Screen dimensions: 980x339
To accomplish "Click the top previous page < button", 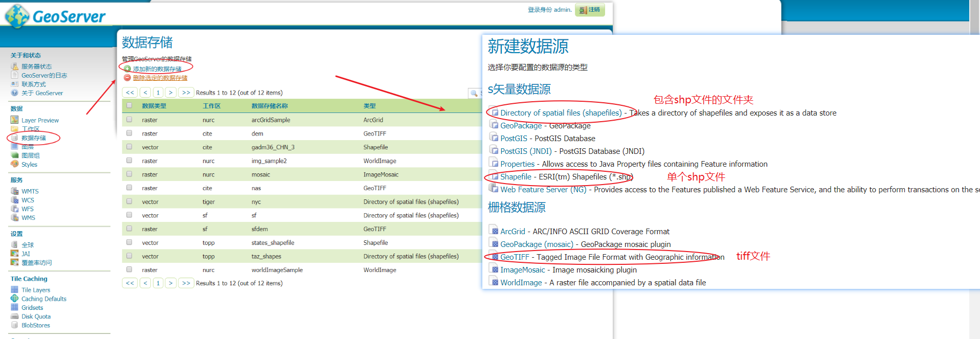I will pyautogui.click(x=146, y=93).
